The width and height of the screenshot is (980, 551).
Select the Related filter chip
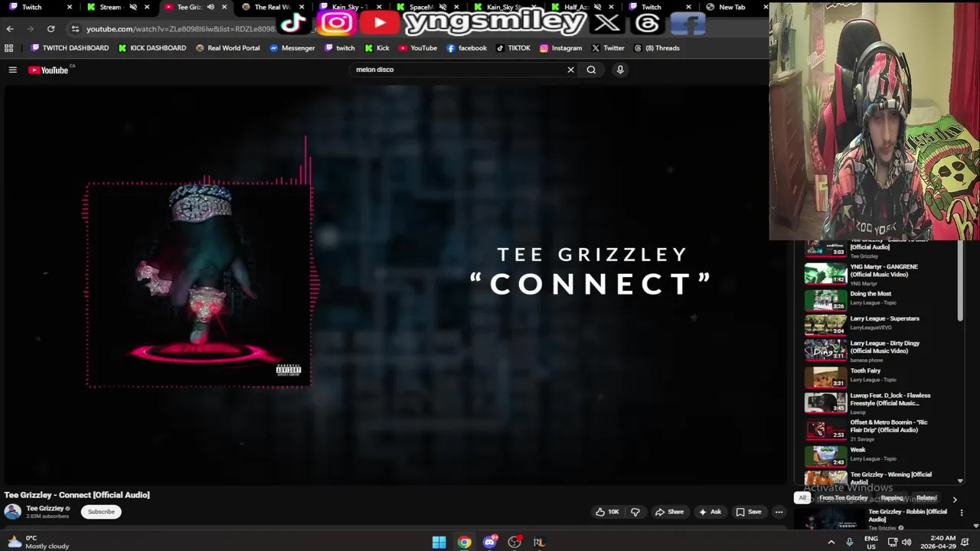click(x=926, y=498)
